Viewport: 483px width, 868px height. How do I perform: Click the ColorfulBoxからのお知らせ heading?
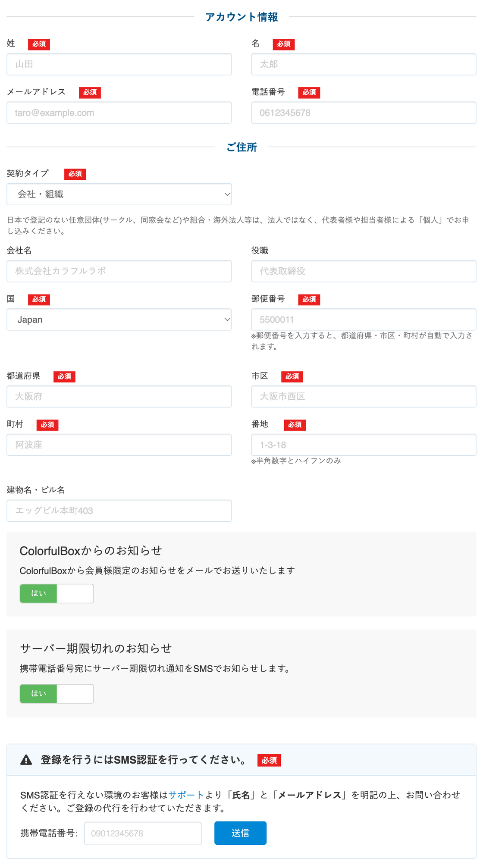pyautogui.click(x=91, y=551)
